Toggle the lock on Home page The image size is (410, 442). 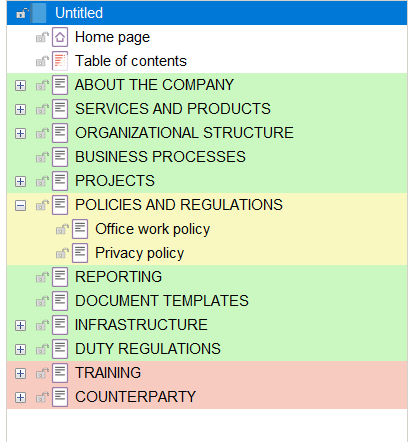pyautogui.click(x=42, y=37)
